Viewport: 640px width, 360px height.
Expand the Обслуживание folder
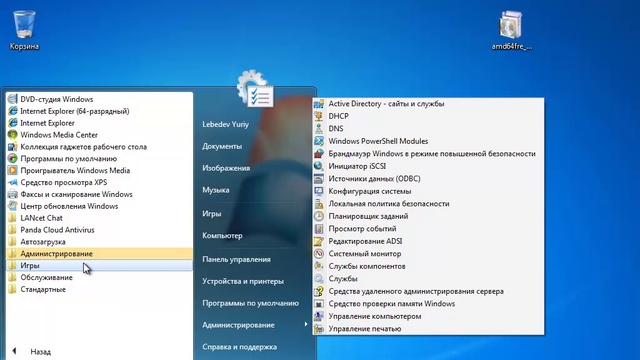click(x=100, y=277)
